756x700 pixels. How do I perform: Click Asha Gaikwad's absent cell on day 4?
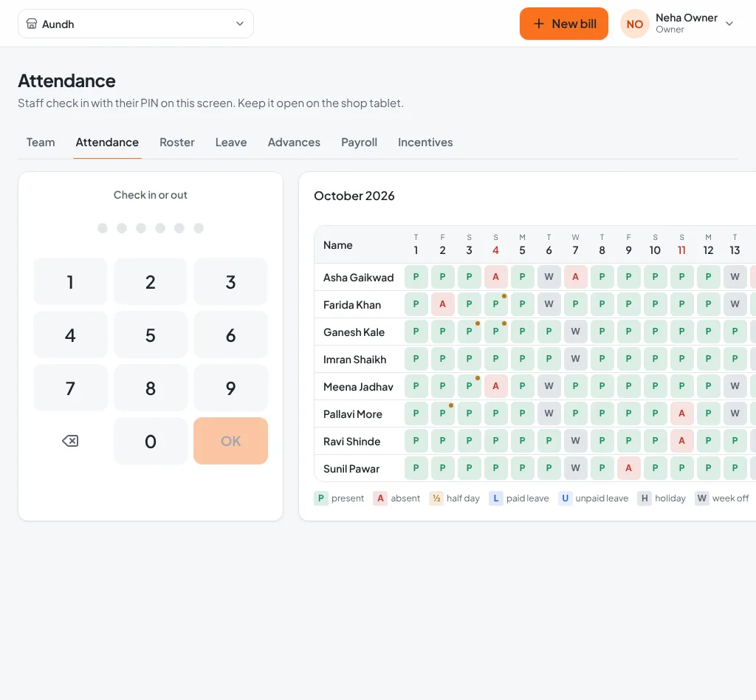pyautogui.click(x=495, y=277)
